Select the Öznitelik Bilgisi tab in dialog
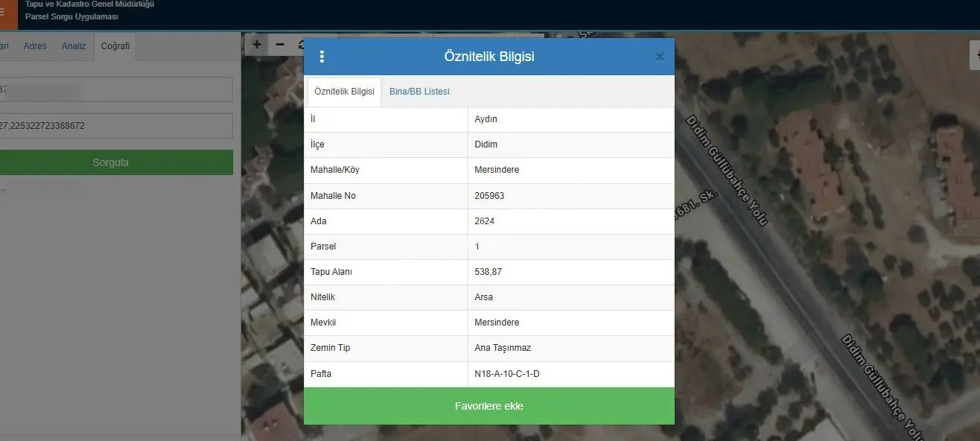The height and width of the screenshot is (441, 980). point(344,92)
